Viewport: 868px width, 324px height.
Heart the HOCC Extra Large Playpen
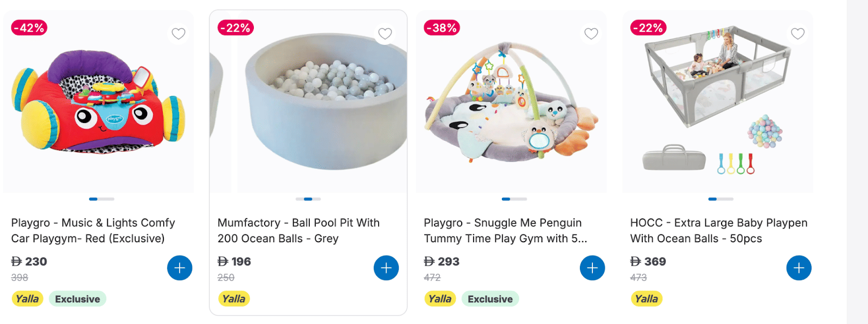click(x=797, y=34)
